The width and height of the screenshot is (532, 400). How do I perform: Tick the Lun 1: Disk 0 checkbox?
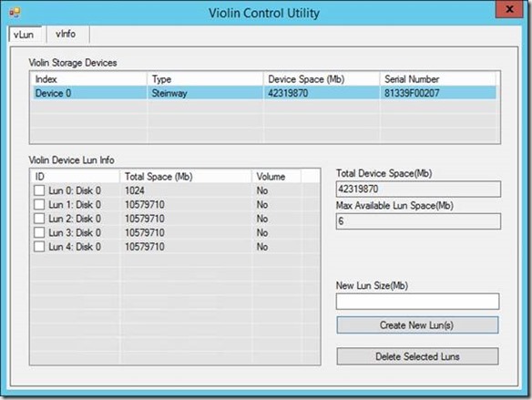pos(39,205)
